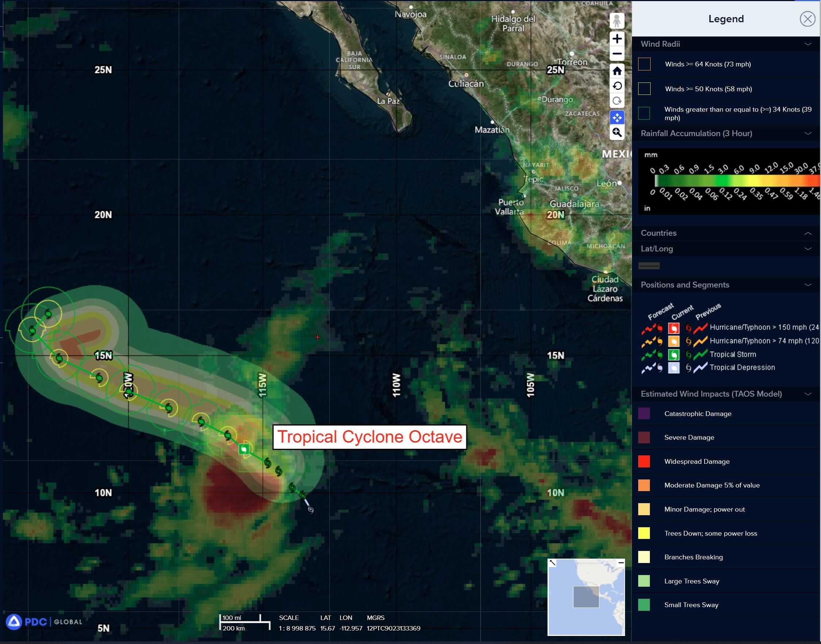
Task: Go to previous map extent
Action: pos(617,86)
